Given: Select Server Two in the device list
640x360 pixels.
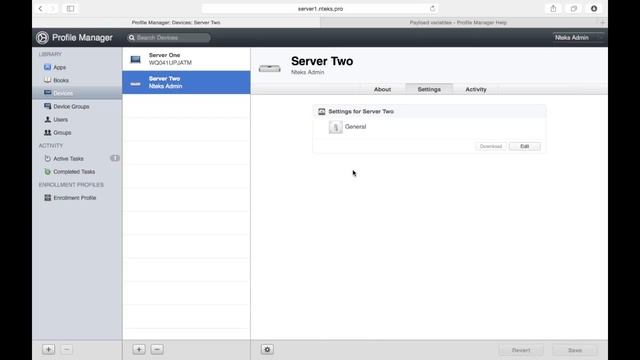Looking at the screenshot, I should [186, 82].
